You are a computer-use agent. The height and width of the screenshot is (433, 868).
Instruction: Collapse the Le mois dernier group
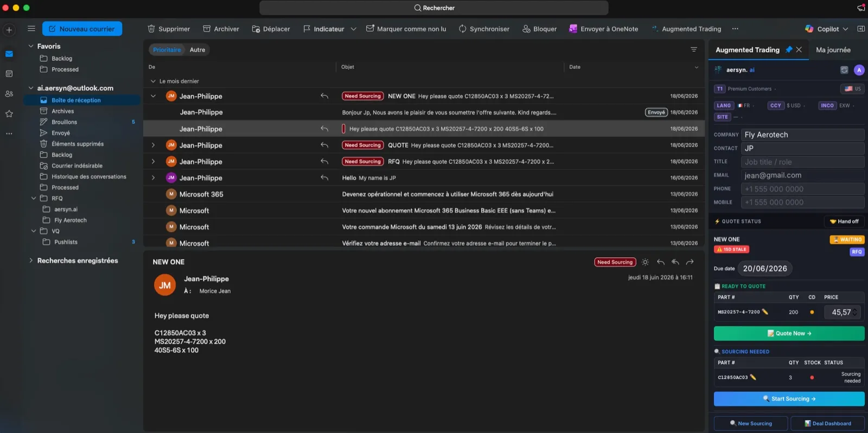(153, 81)
